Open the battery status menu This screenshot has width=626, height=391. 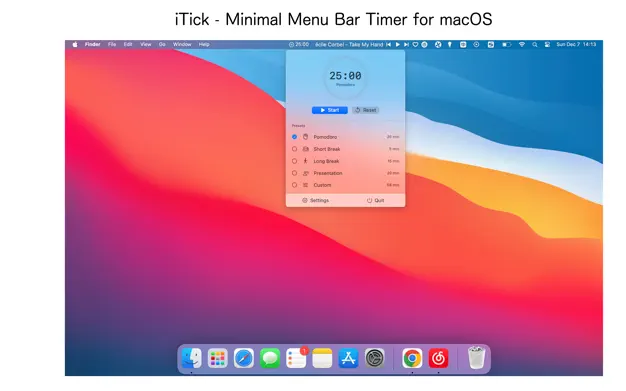506,44
